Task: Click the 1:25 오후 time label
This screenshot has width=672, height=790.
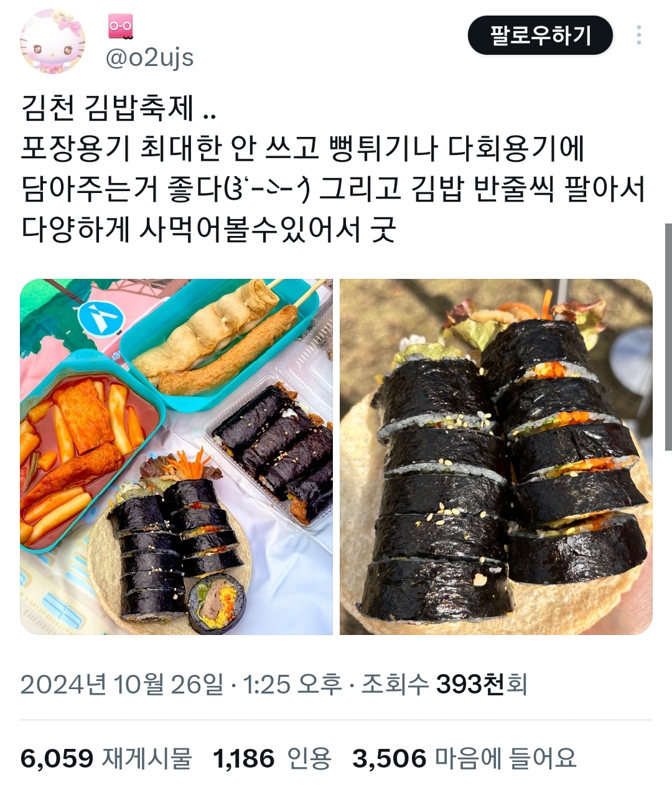Action: (292, 684)
